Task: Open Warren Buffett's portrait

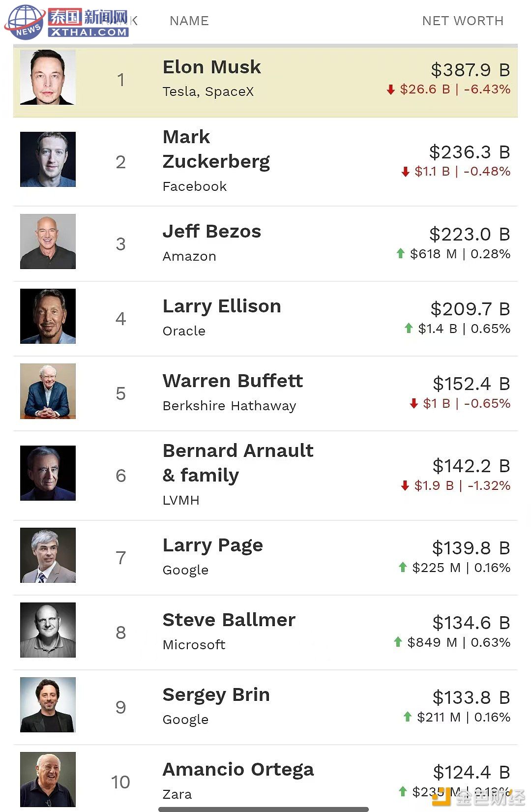Action: (x=48, y=391)
